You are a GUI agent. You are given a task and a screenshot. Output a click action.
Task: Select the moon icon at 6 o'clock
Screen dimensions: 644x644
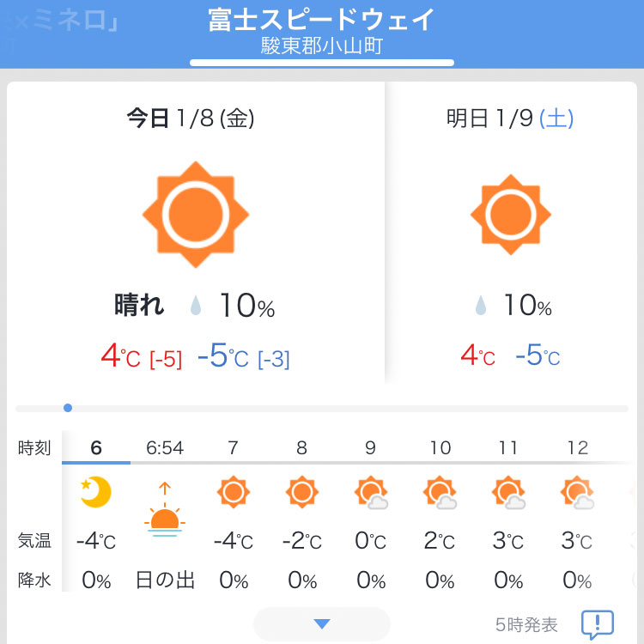pos(96,492)
